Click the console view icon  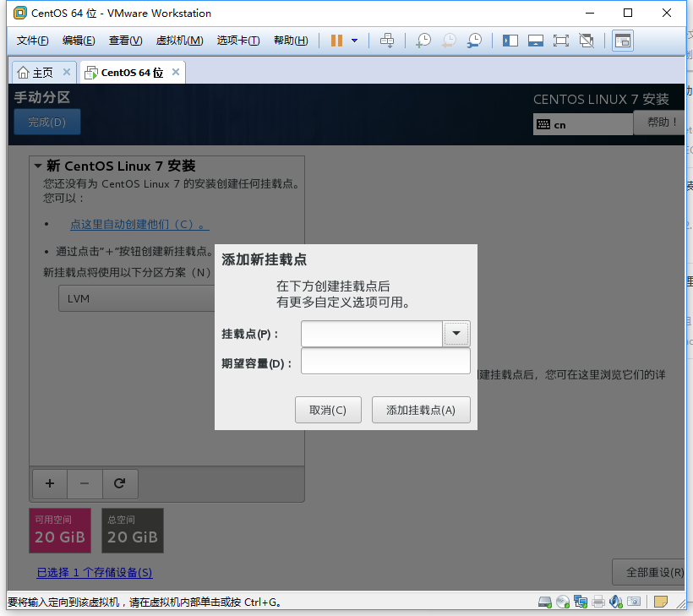pyautogui.click(x=623, y=41)
